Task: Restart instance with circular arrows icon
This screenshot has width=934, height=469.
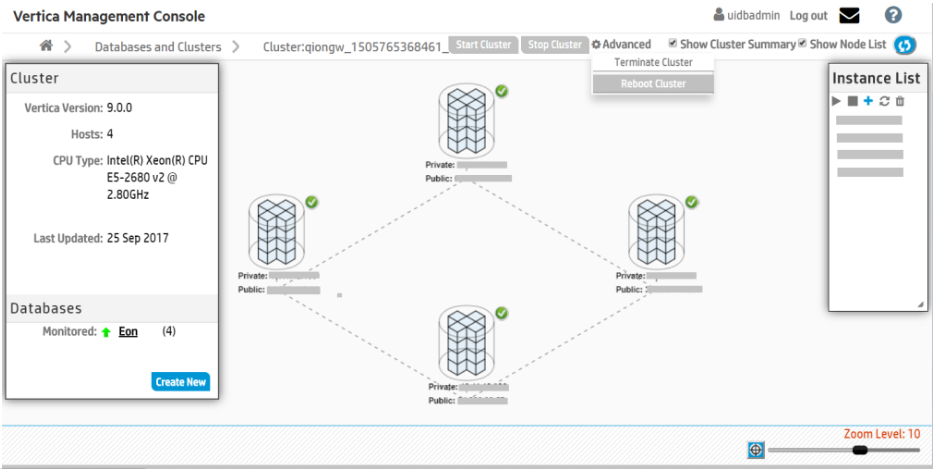Action: click(884, 101)
